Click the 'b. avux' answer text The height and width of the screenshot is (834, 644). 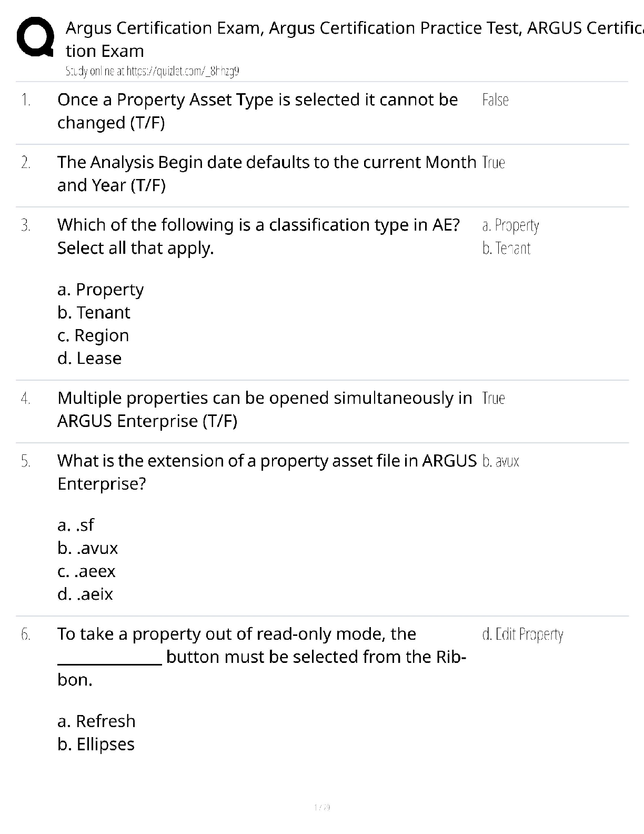(500, 461)
